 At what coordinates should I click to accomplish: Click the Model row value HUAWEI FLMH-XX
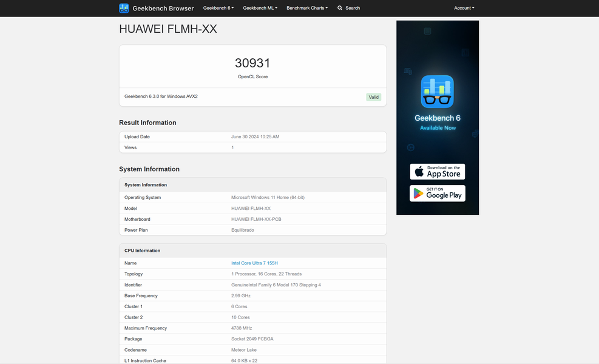pyautogui.click(x=251, y=209)
